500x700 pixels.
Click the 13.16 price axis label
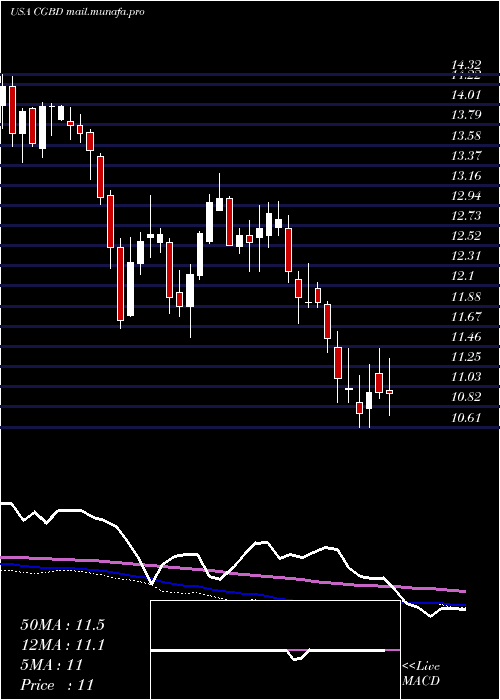tap(467, 175)
